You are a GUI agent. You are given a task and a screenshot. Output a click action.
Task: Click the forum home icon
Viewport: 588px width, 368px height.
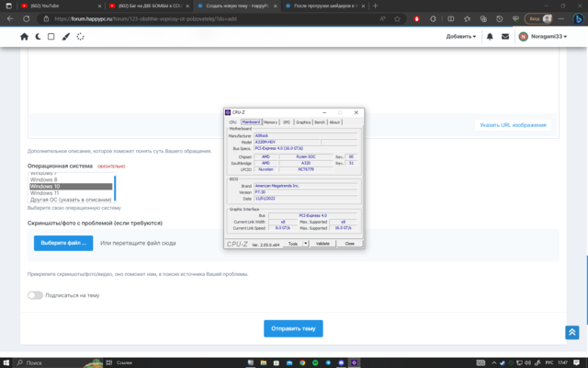25,37
